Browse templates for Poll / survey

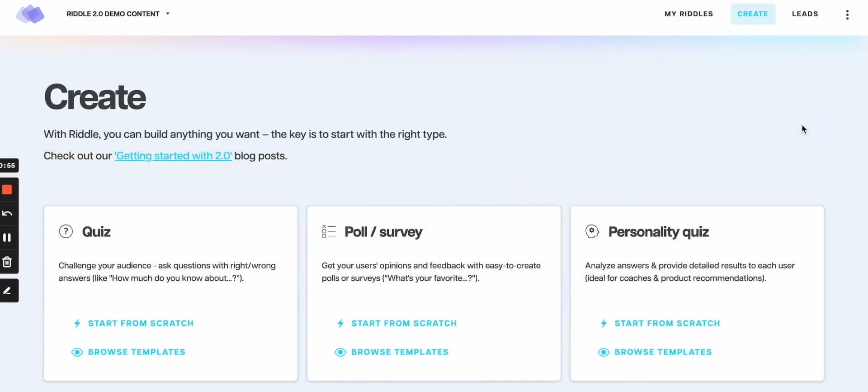coord(392,352)
